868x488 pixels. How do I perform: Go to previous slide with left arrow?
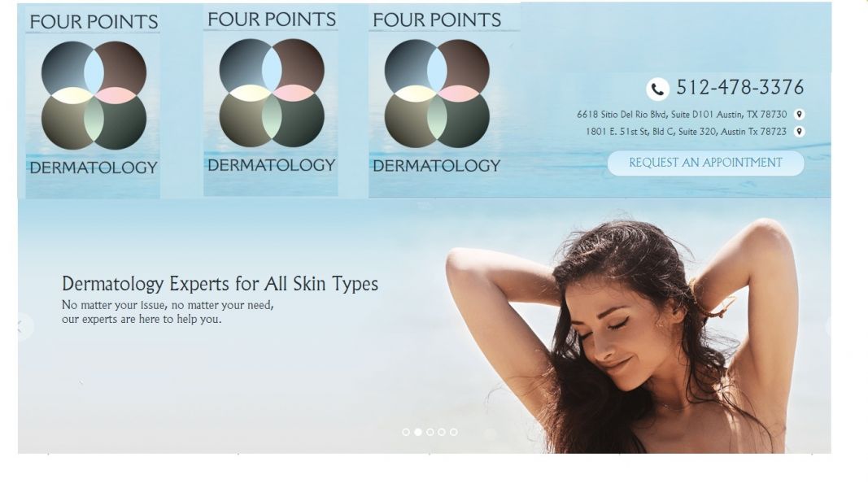click(x=22, y=326)
